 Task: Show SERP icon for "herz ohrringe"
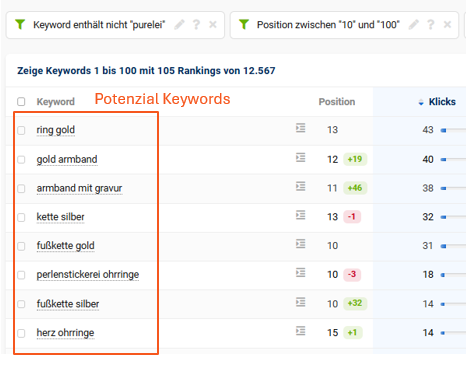pos(300,331)
